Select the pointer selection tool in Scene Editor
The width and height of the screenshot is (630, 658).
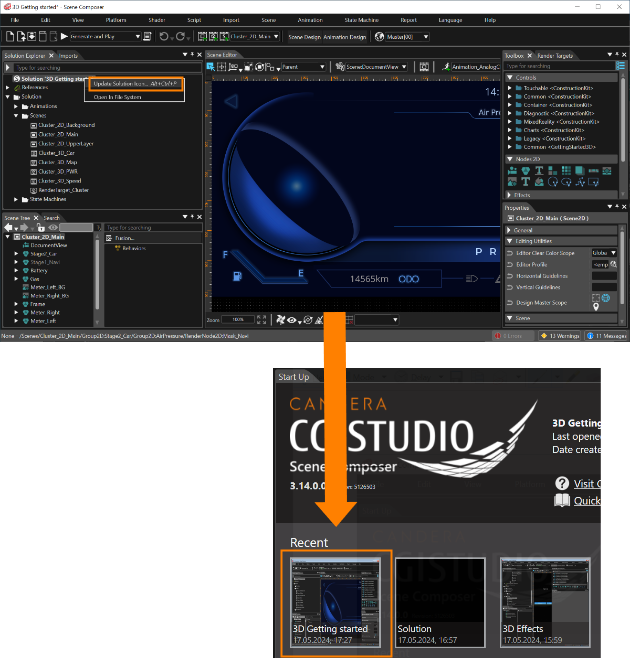(x=211, y=67)
